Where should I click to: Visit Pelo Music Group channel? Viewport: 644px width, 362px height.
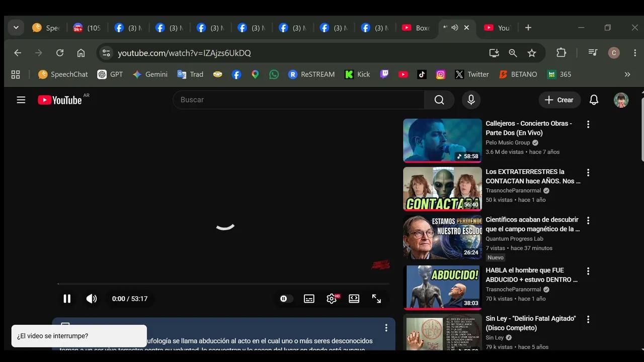(508, 143)
